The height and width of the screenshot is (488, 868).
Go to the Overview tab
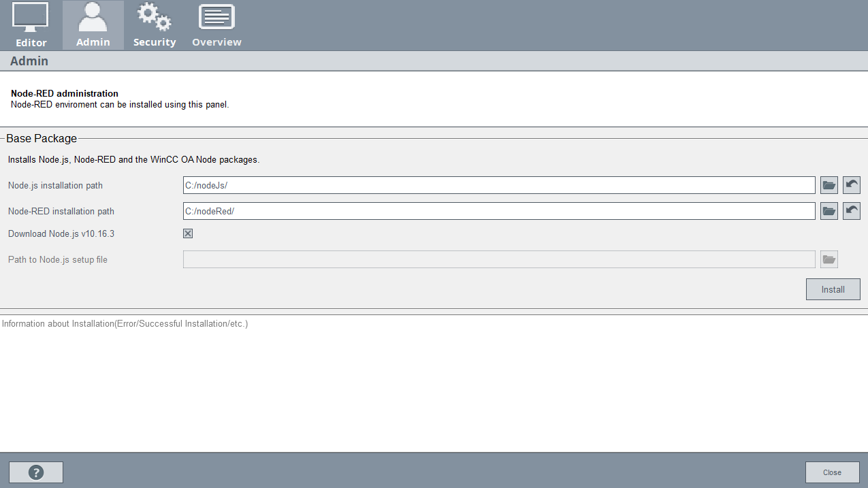(x=216, y=25)
